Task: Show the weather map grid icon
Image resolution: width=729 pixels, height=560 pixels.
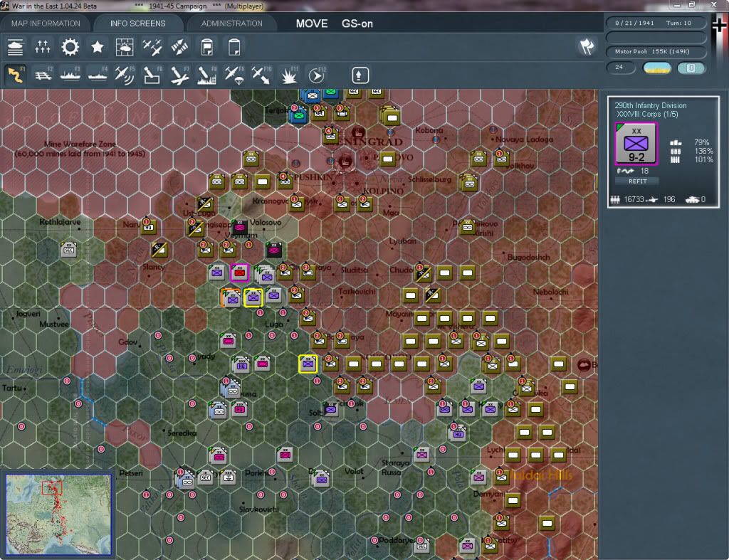Action: click(x=124, y=47)
